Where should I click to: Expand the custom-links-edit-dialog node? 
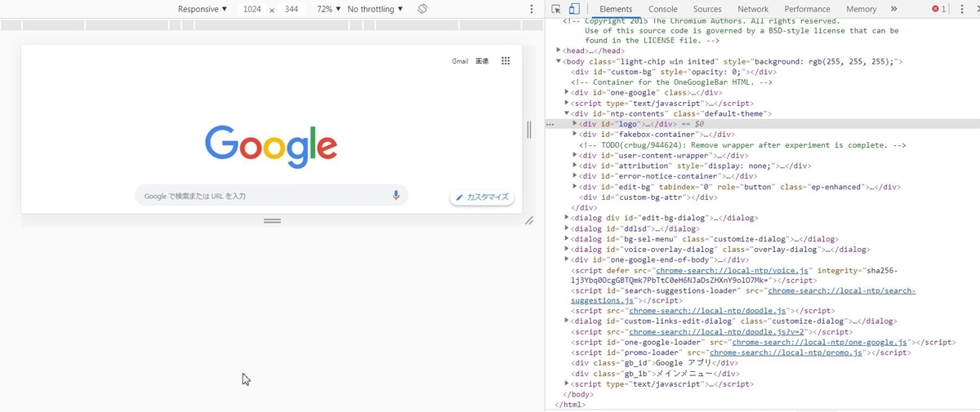click(567, 321)
